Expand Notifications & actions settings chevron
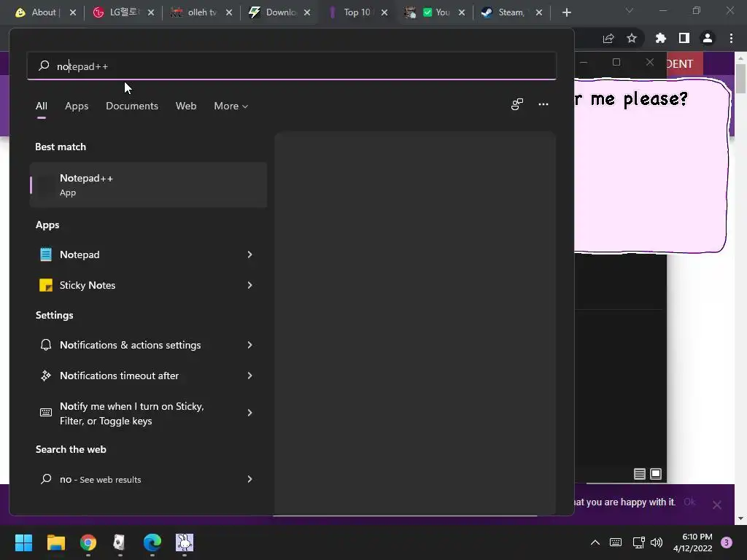747x560 pixels. tap(249, 345)
